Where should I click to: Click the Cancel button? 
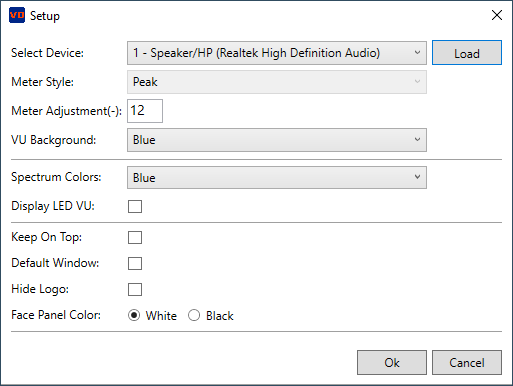tap(467, 362)
